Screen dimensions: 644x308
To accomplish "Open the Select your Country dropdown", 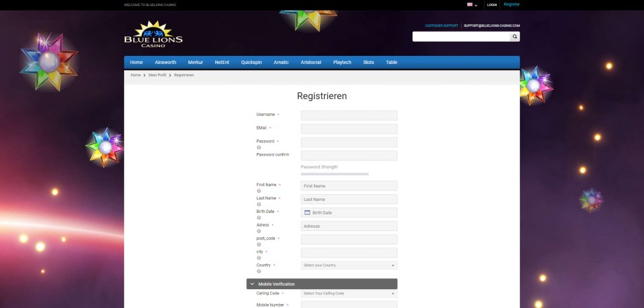I will click(x=349, y=266).
